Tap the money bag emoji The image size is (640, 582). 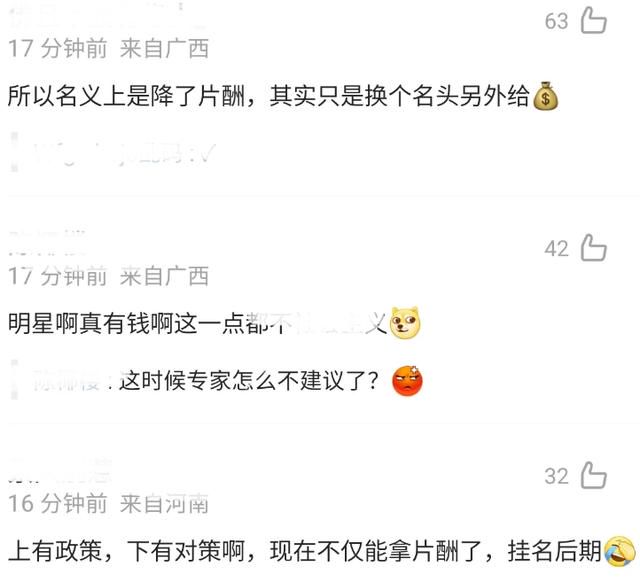[546, 96]
